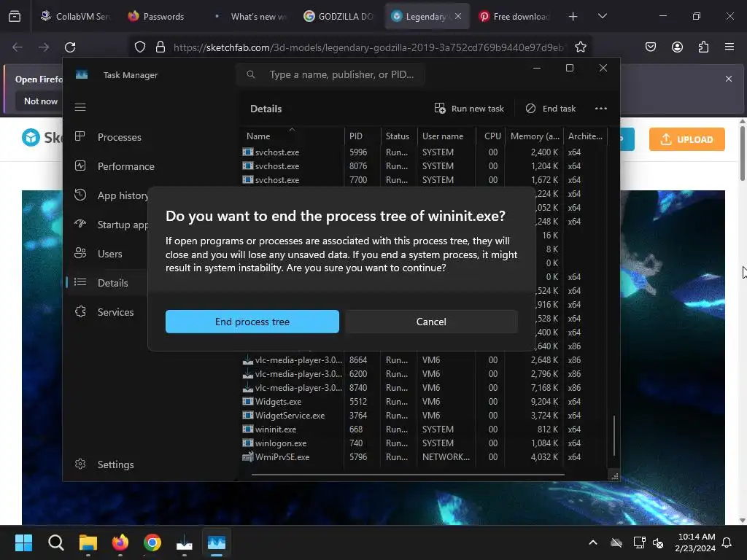Open Windows Start menu

tap(23, 542)
